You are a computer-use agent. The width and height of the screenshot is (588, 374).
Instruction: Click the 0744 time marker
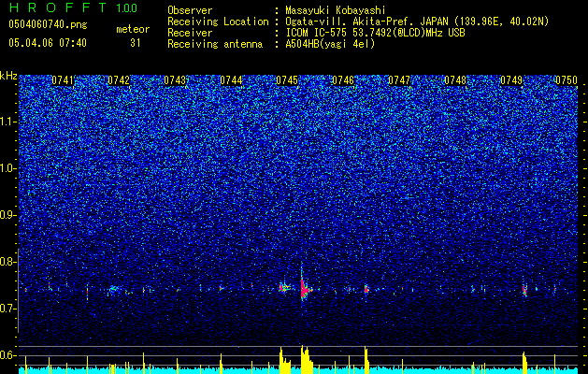(x=231, y=80)
